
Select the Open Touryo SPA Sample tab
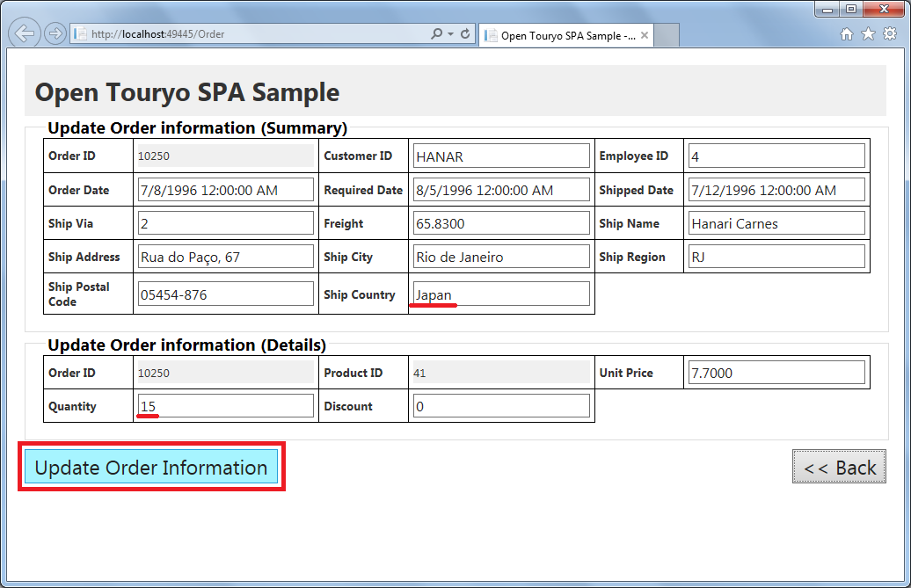coord(563,36)
